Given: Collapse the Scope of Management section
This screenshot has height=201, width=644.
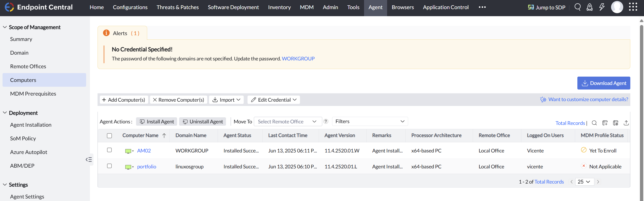Looking at the screenshot, I should coord(5,27).
